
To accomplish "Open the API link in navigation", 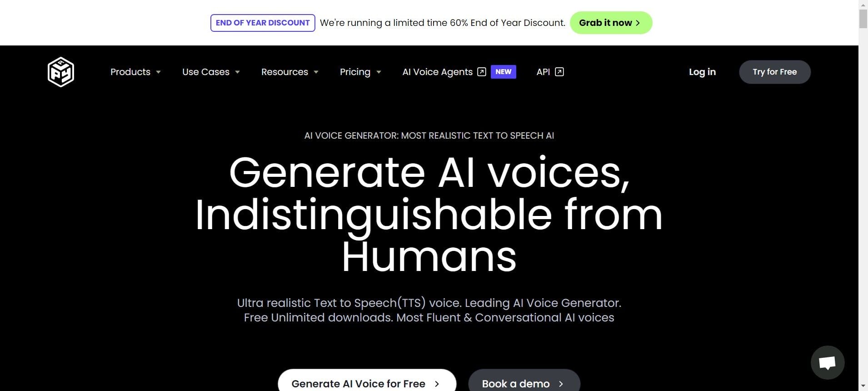I will pyautogui.click(x=543, y=72).
